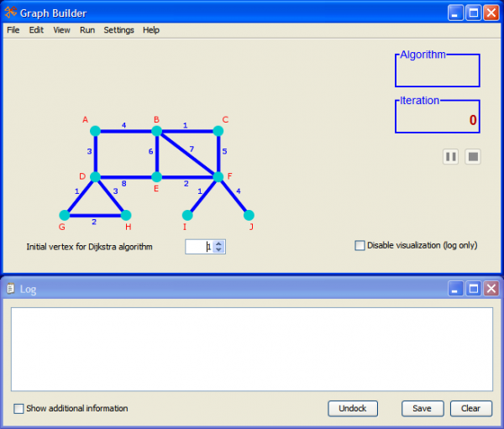
Task: Tick Show additional information checkbox
Action: [18, 409]
